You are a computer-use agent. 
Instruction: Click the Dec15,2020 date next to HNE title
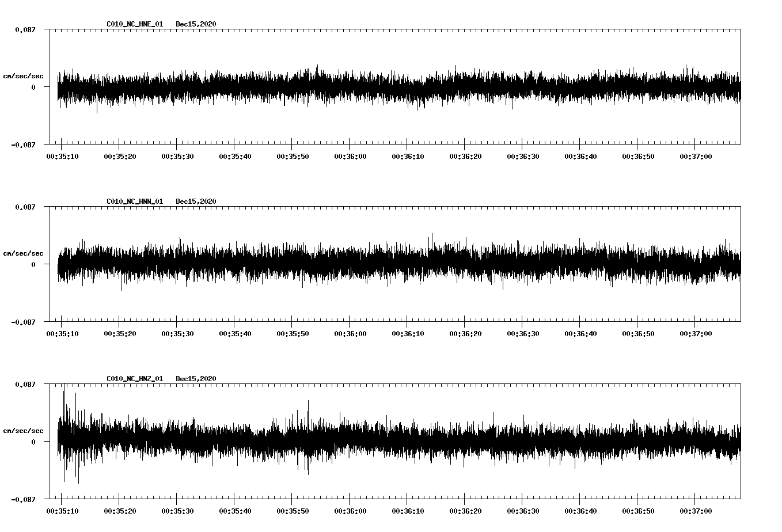click(196, 24)
